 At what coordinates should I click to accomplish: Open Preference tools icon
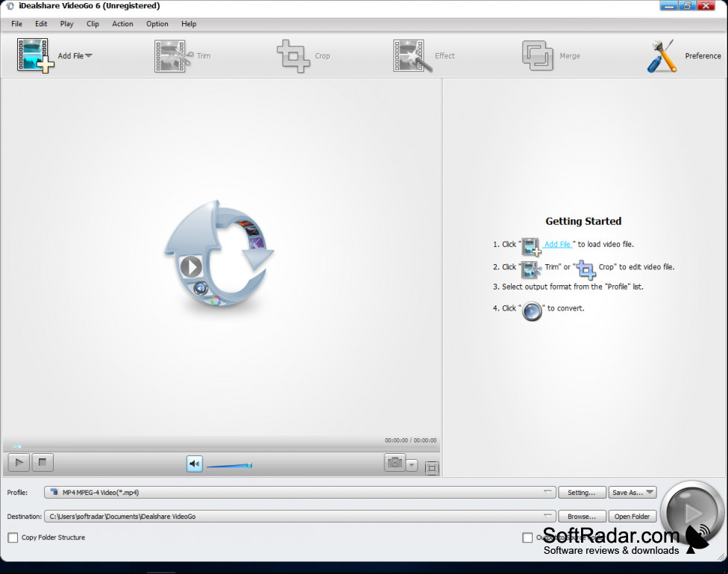tap(662, 56)
